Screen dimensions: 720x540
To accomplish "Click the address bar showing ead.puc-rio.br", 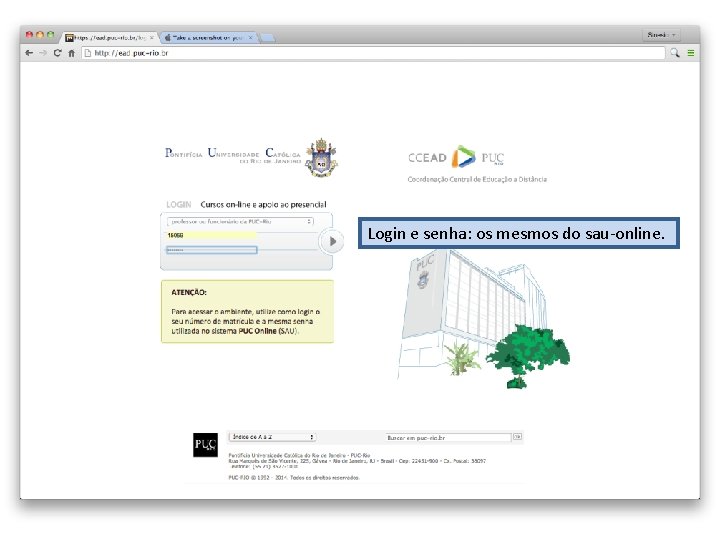I will [373, 53].
